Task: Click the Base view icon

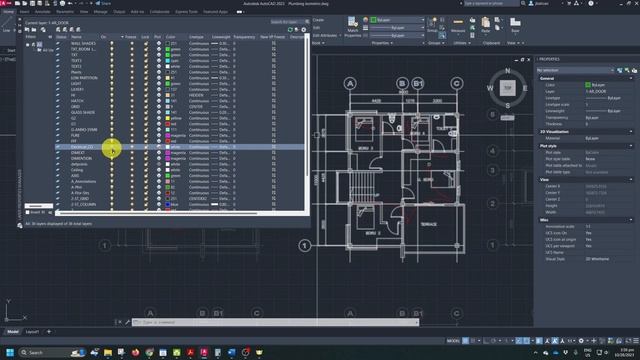Action: coord(515,22)
